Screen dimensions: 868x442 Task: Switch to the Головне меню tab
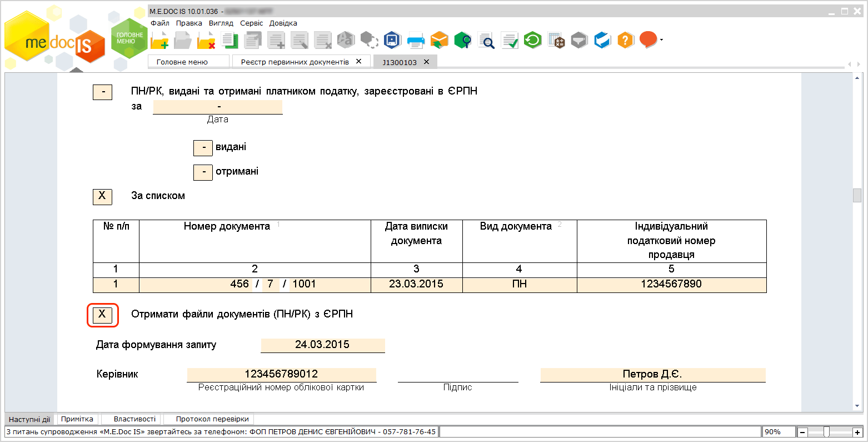tap(188, 62)
